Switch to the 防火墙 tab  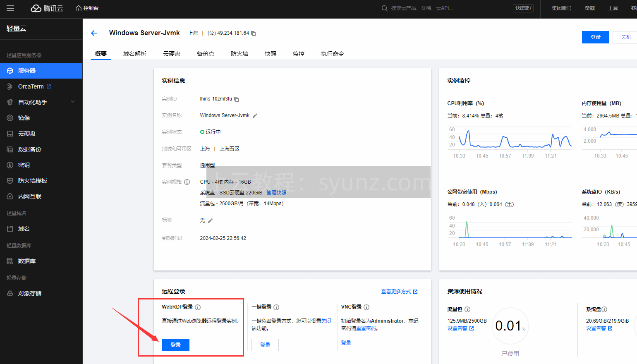click(x=239, y=54)
